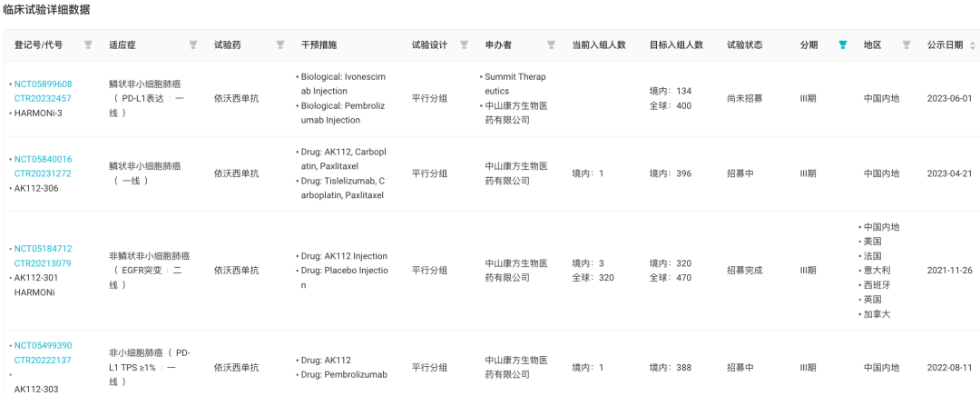
Task: Click the 试验状态 column header
Action: click(x=744, y=45)
